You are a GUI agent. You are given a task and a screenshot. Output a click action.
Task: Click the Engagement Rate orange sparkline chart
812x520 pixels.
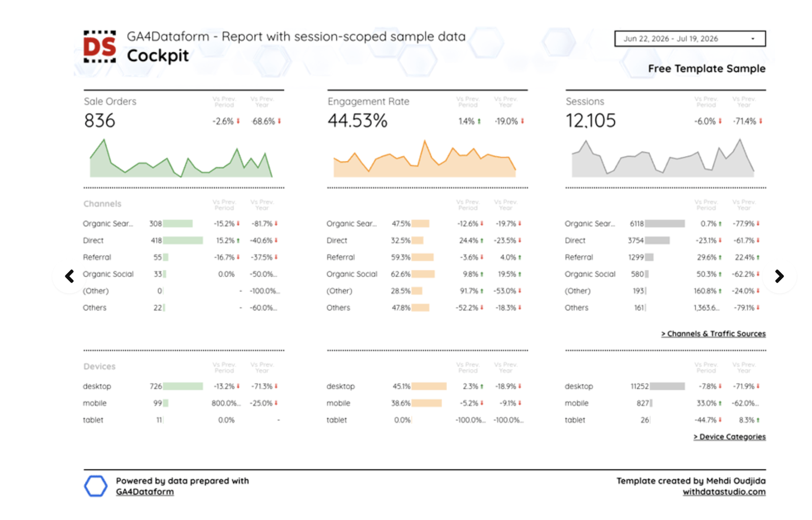pyautogui.click(x=424, y=158)
